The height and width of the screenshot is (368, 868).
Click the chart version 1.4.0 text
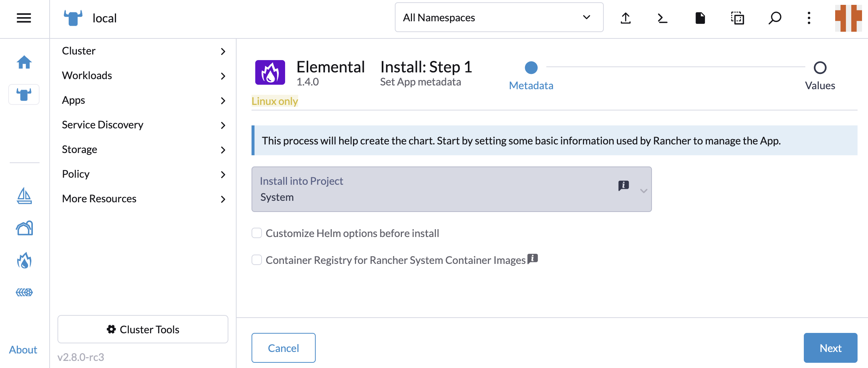click(307, 82)
